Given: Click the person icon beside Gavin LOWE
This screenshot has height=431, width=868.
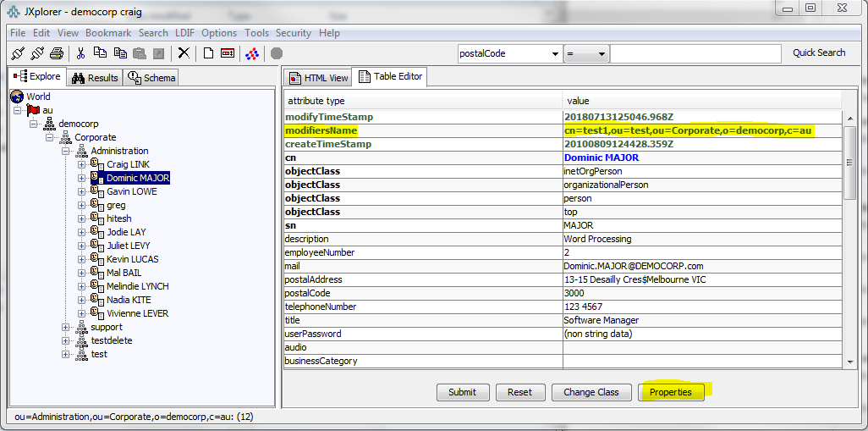Looking at the screenshot, I should (x=97, y=191).
